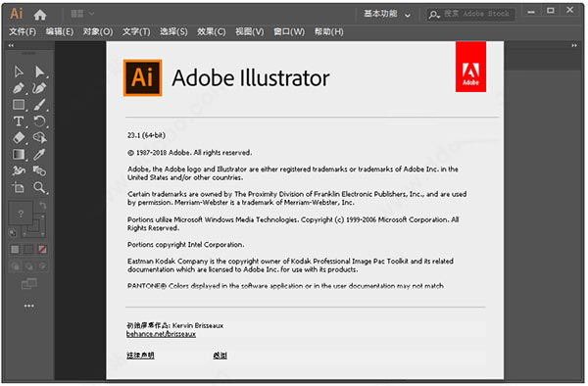Enable Draw Behind mode

[28, 266]
